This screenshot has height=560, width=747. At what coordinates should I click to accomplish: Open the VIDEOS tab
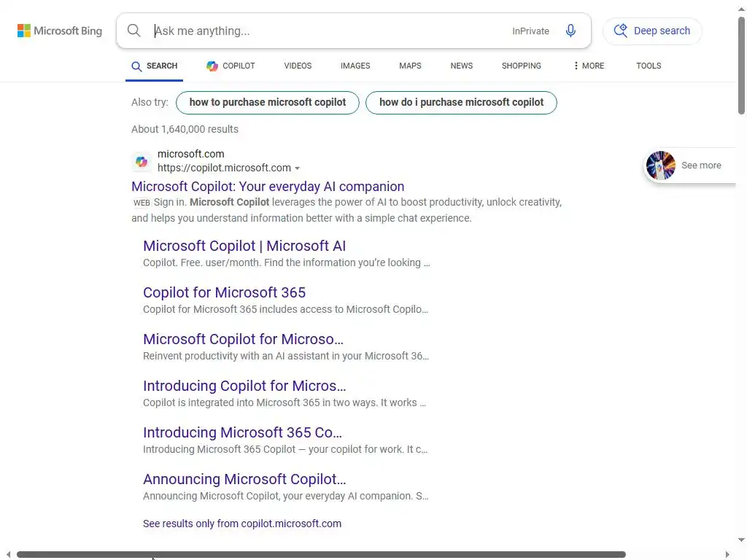[x=298, y=66]
